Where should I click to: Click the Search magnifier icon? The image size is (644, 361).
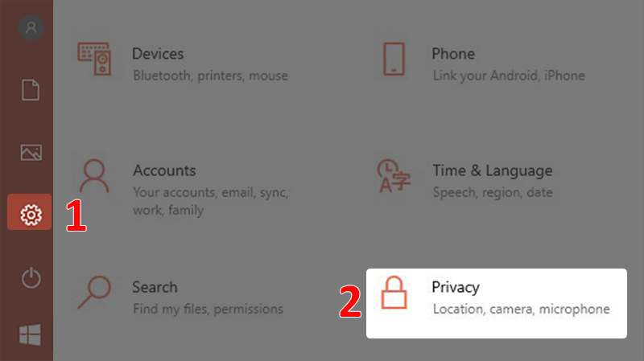tap(96, 294)
